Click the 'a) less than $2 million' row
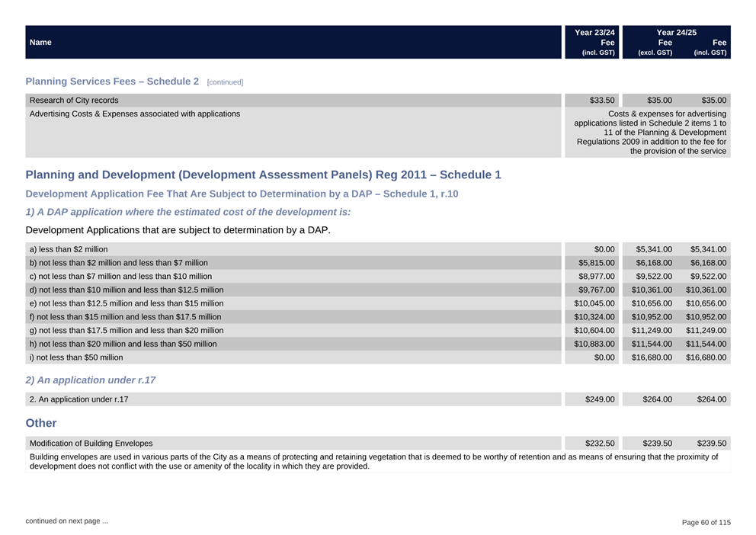This screenshot has height=535, width=756. tap(69, 249)
